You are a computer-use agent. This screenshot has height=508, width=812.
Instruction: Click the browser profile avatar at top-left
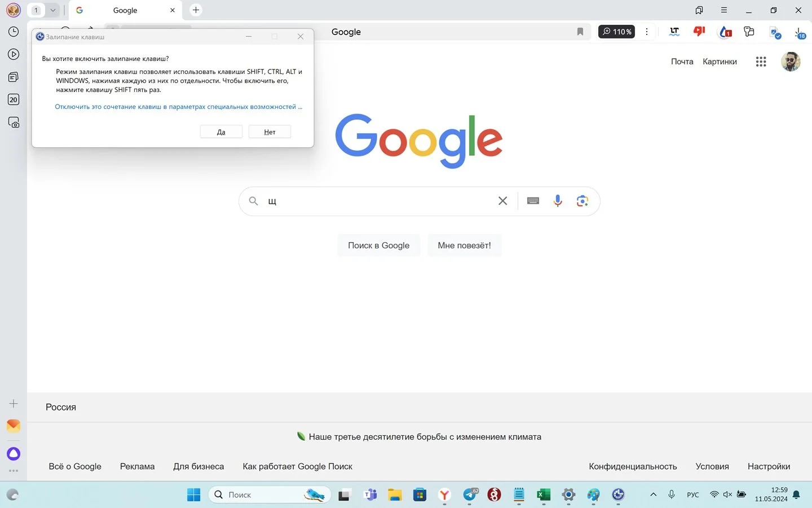[x=14, y=10]
